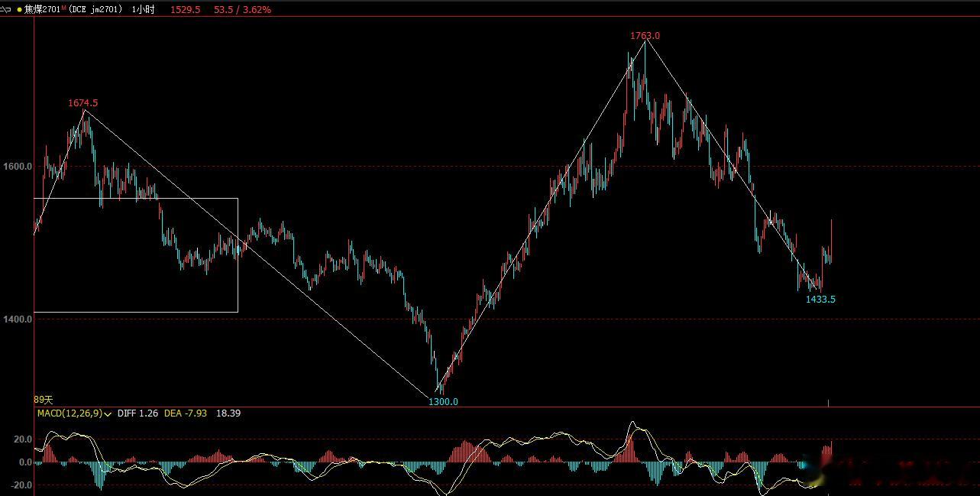Click the latest price 1529.5 in the header
980x496 pixels.
[186, 10]
